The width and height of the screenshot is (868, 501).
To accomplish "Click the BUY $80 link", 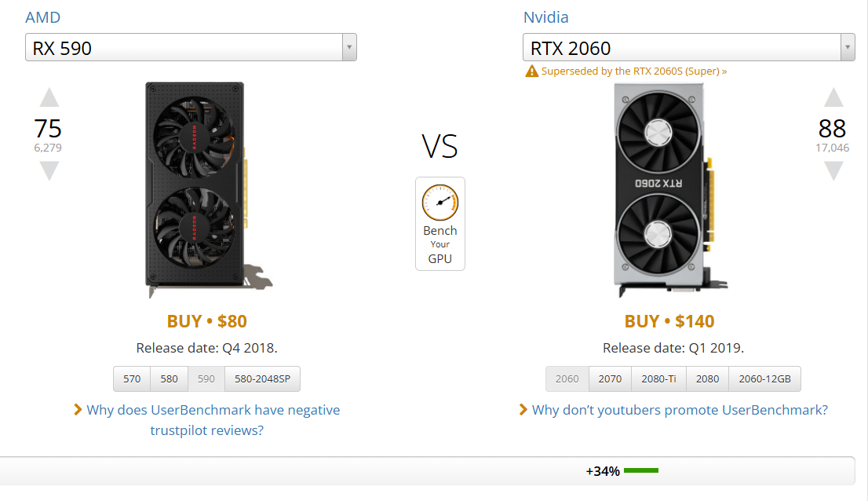I will [206, 320].
